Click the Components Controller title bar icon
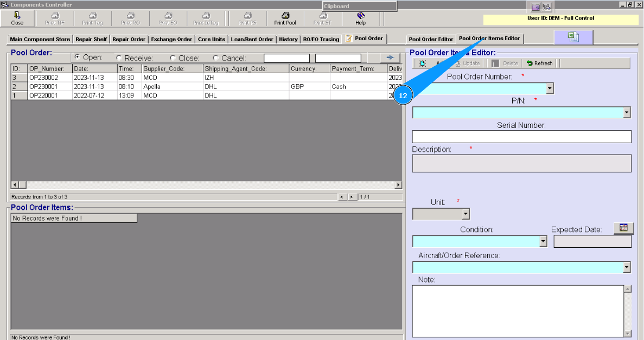The height and width of the screenshot is (340, 644). tap(4, 4)
